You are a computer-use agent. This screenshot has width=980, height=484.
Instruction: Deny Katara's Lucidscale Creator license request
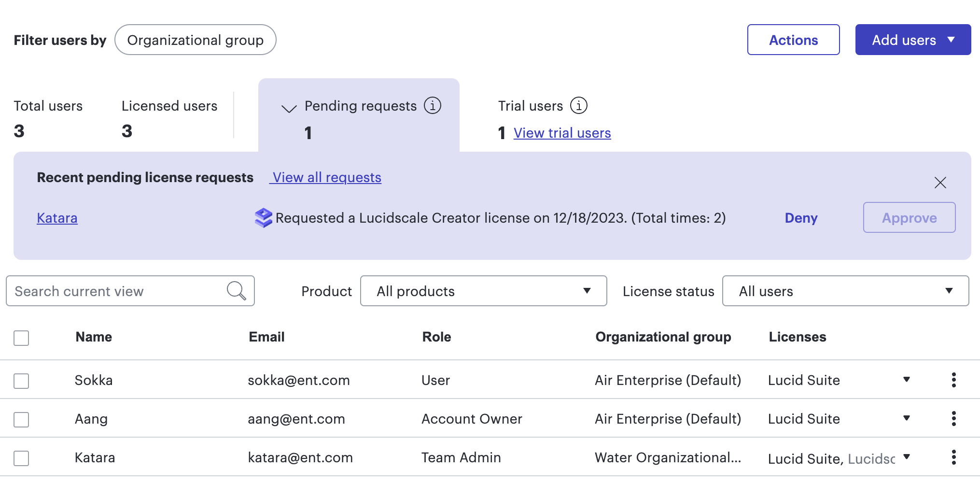click(800, 218)
